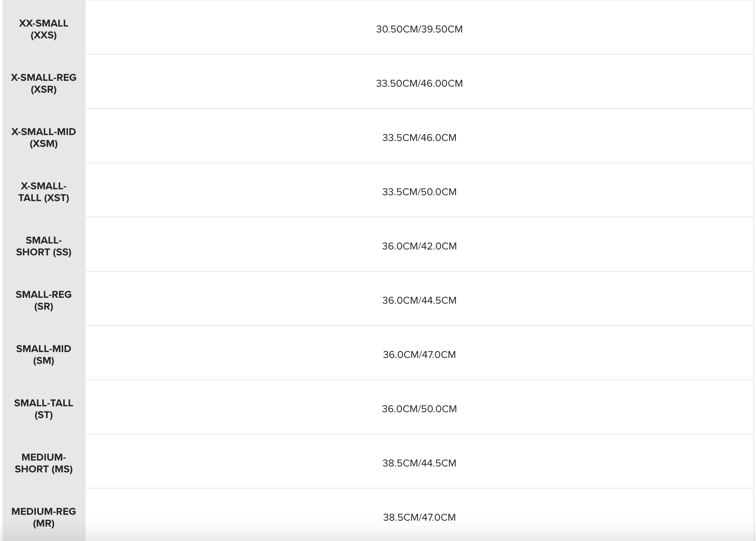Select the 38.5CM/47.0CM measurement cell
Viewport: 756px width, 541px height.
pyautogui.click(x=419, y=517)
